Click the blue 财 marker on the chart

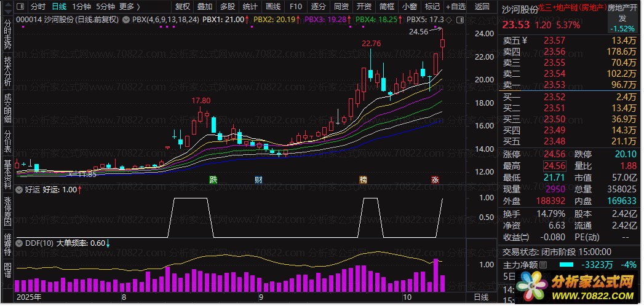(x=258, y=180)
